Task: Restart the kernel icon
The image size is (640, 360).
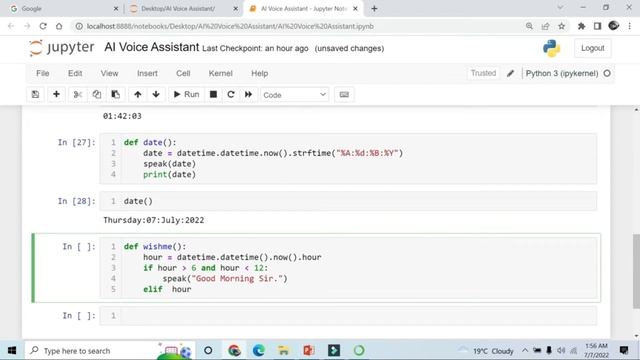Action: [231, 94]
